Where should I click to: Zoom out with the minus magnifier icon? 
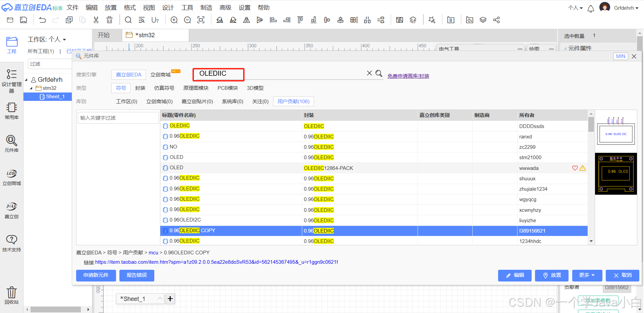(x=187, y=20)
